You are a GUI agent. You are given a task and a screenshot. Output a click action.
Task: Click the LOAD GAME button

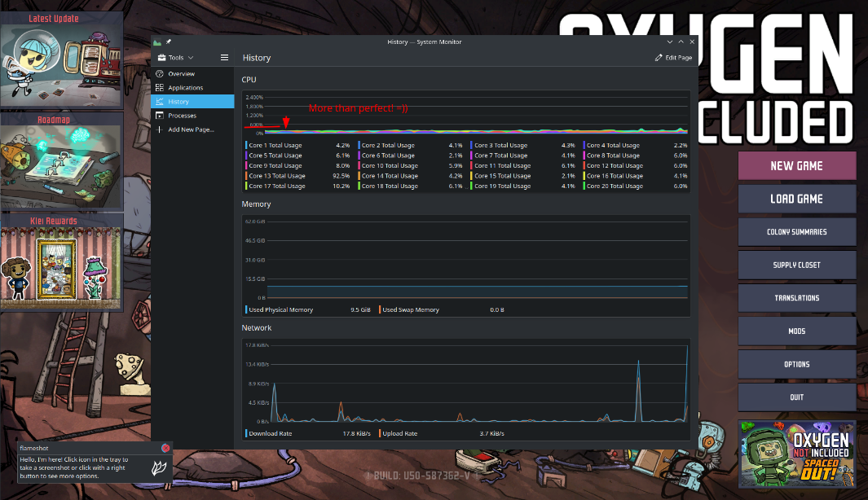[x=796, y=199]
